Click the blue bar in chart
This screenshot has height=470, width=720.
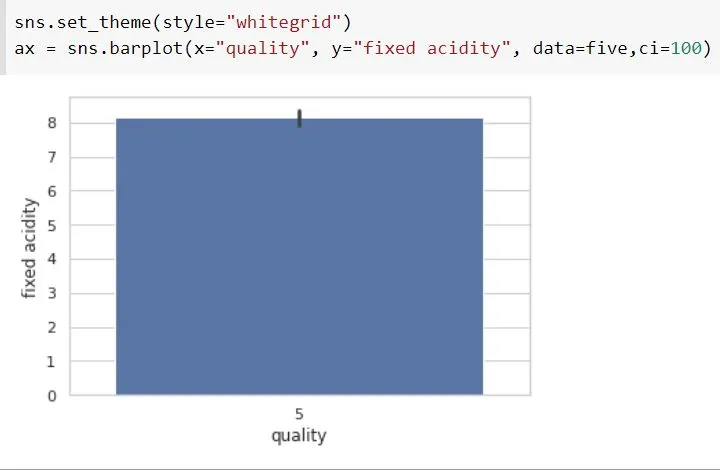pos(299,257)
